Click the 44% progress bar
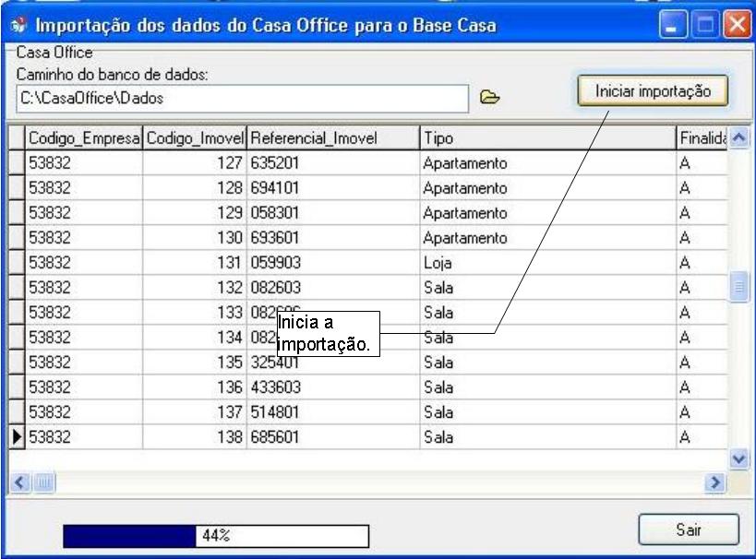Viewport: 756px width, 559px height. (215, 535)
